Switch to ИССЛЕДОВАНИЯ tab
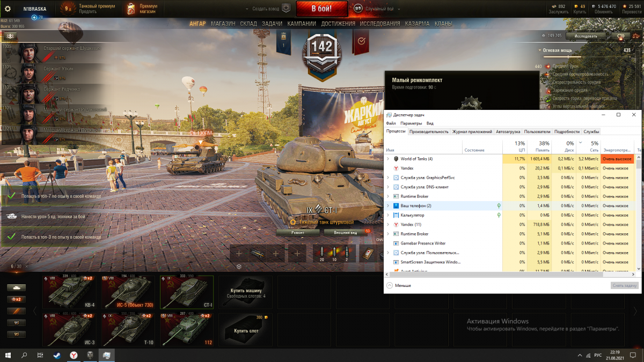Screen dimensions: 644x362 click(380, 24)
